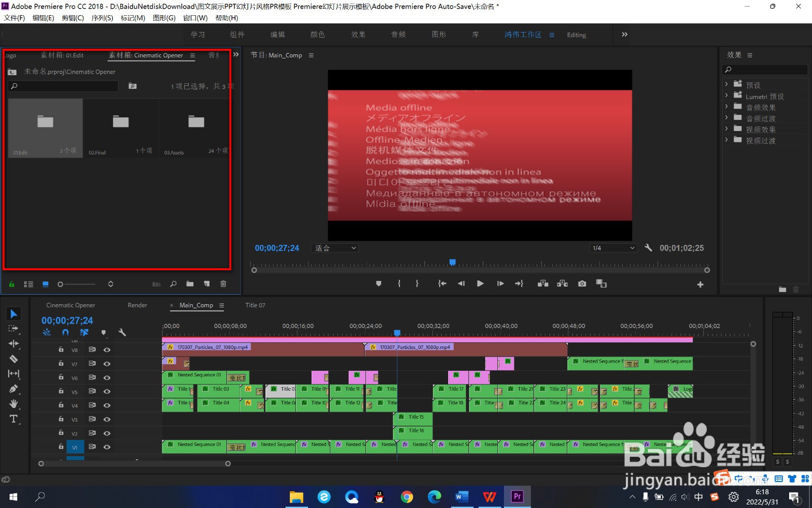The width and height of the screenshot is (812, 508).
Task: Step forward one frame
Action: 500,284
